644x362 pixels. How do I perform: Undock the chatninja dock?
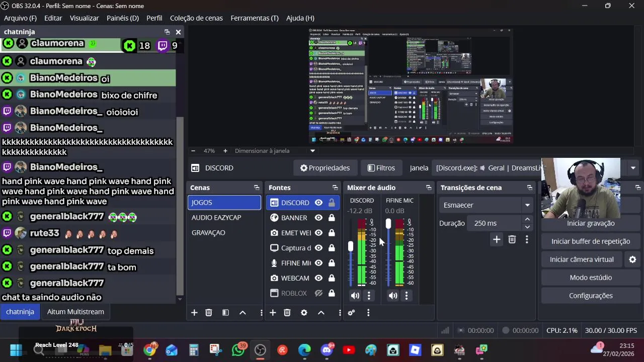[167, 32]
